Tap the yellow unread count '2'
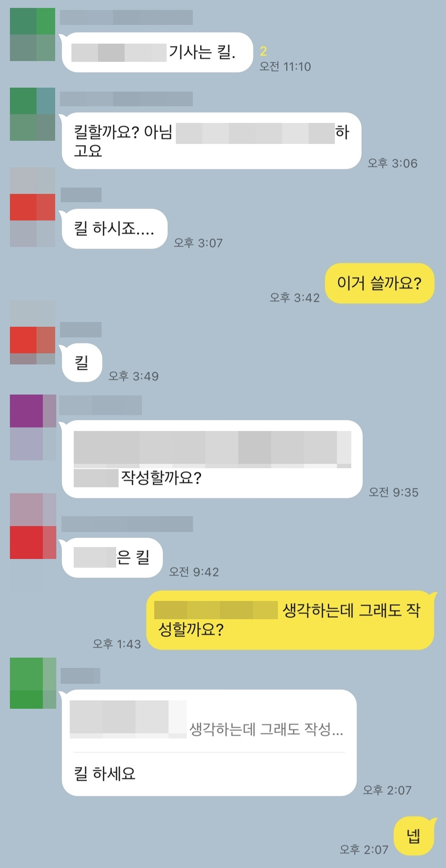Image resolution: width=446 pixels, height=868 pixels. tap(263, 51)
